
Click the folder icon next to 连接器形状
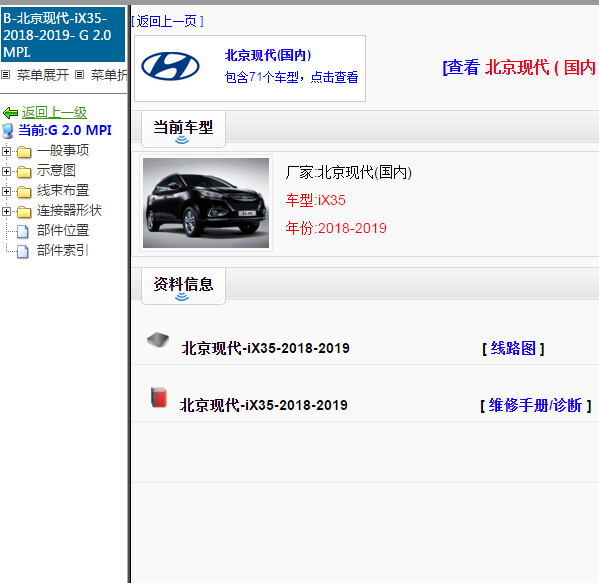(24, 211)
